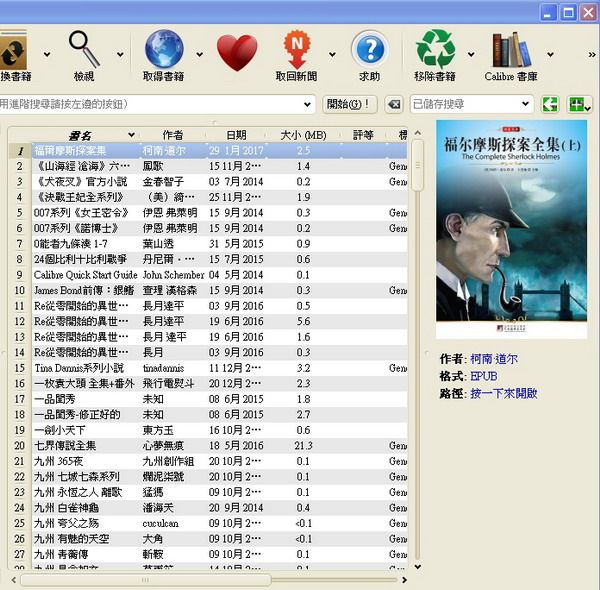Expand dropdown arrow beside 取回新聞
The image size is (600, 590).
pos(332,55)
